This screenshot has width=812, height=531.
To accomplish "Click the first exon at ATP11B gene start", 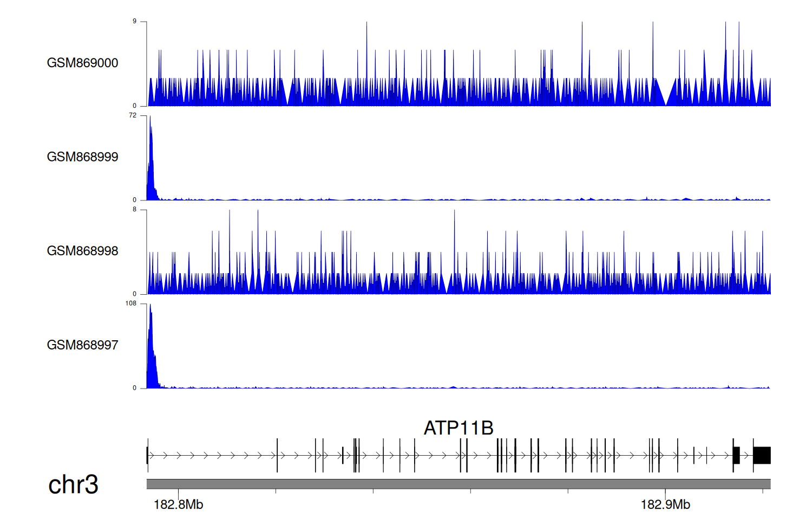I will [x=147, y=455].
